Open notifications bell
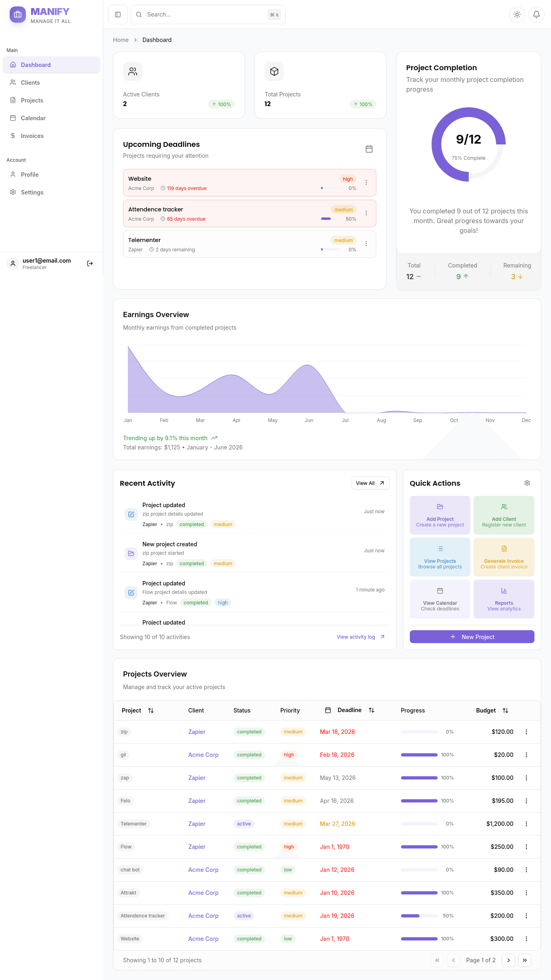The width and height of the screenshot is (551, 980). tap(536, 15)
